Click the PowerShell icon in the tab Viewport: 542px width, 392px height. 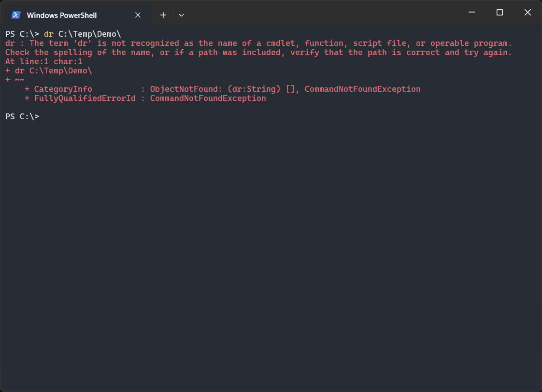pos(16,15)
